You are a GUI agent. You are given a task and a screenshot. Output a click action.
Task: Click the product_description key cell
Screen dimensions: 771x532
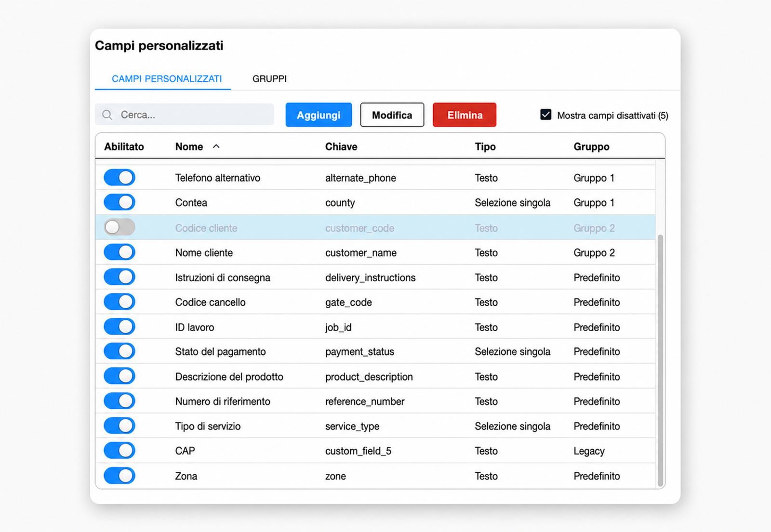369,377
